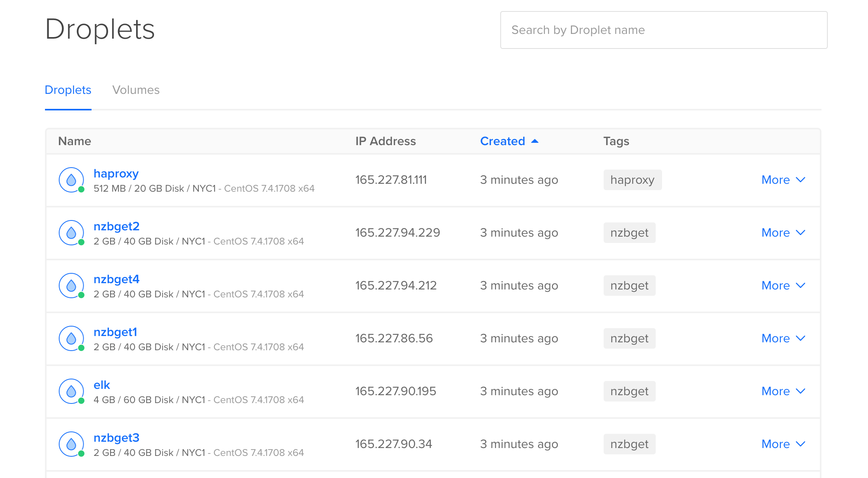Sort by the Name column header
This screenshot has width=868, height=478.
pos(75,141)
